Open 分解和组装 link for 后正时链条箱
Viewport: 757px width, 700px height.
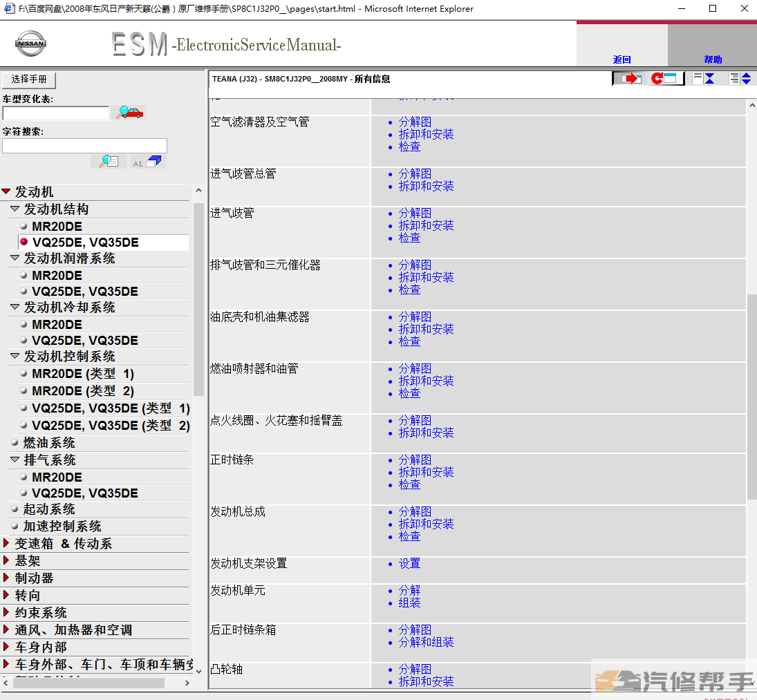pyautogui.click(x=427, y=642)
